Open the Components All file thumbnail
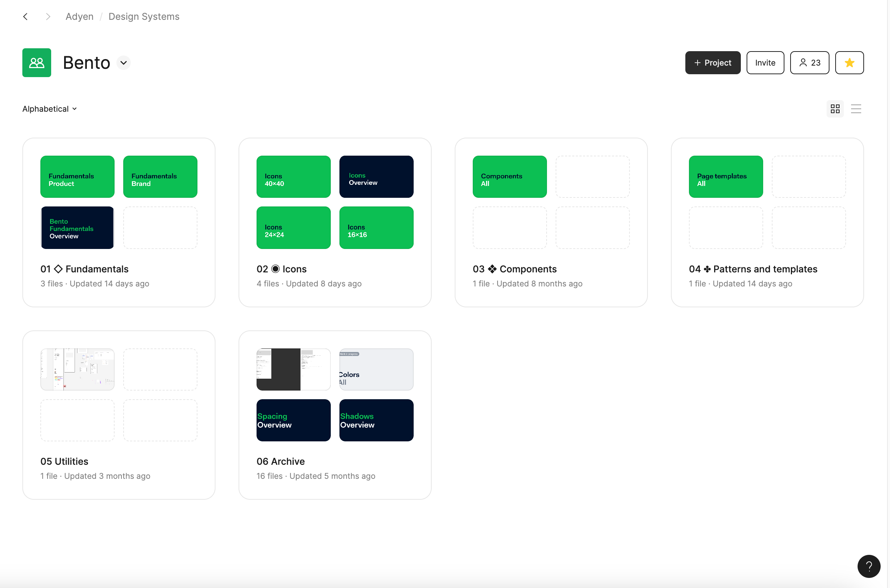Viewport: 890px width, 588px height. [509, 177]
